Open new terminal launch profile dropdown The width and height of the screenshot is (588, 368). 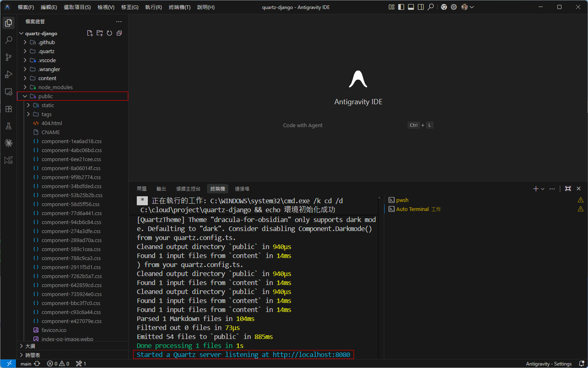click(543, 188)
